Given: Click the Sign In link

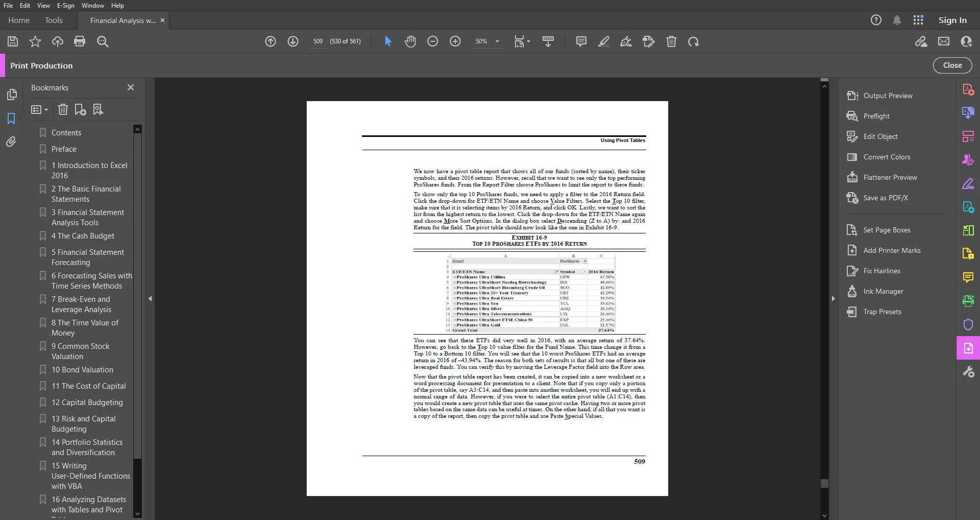Looking at the screenshot, I should (x=952, y=20).
